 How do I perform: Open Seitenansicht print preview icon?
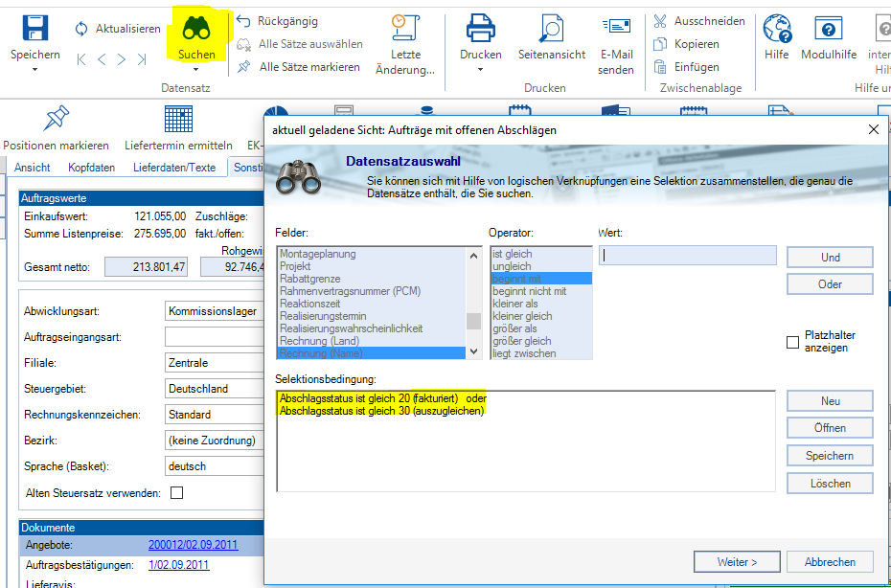coord(552,27)
